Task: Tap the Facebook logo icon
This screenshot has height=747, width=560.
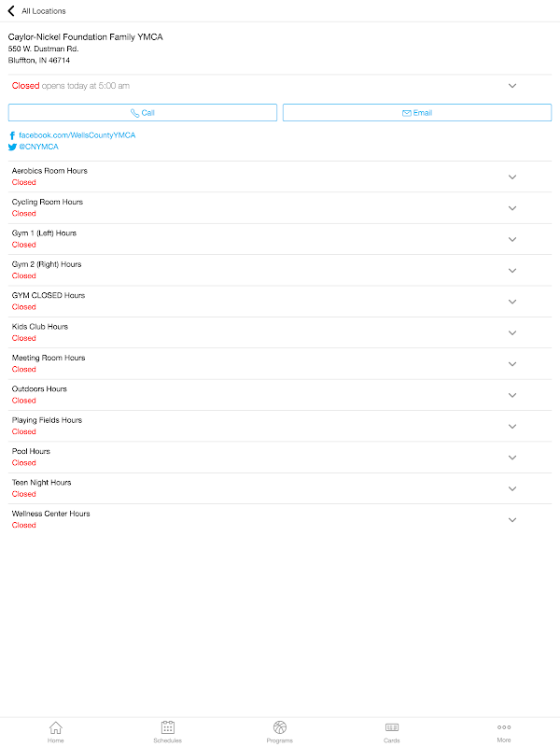Action: pyautogui.click(x=12, y=135)
